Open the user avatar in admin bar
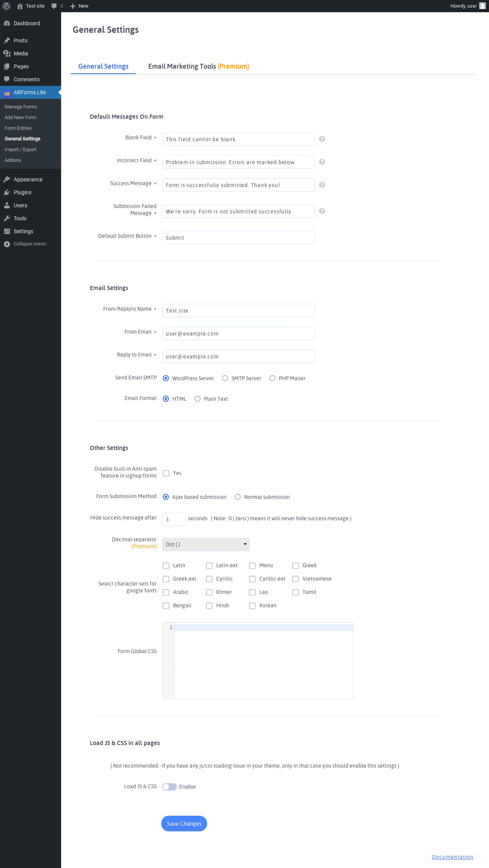489x868 pixels. tap(483, 6)
